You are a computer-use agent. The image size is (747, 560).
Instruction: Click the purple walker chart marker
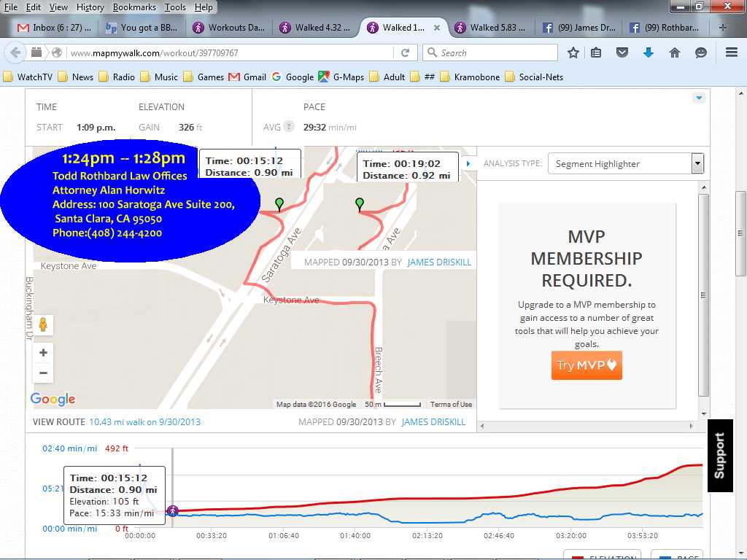(x=172, y=511)
